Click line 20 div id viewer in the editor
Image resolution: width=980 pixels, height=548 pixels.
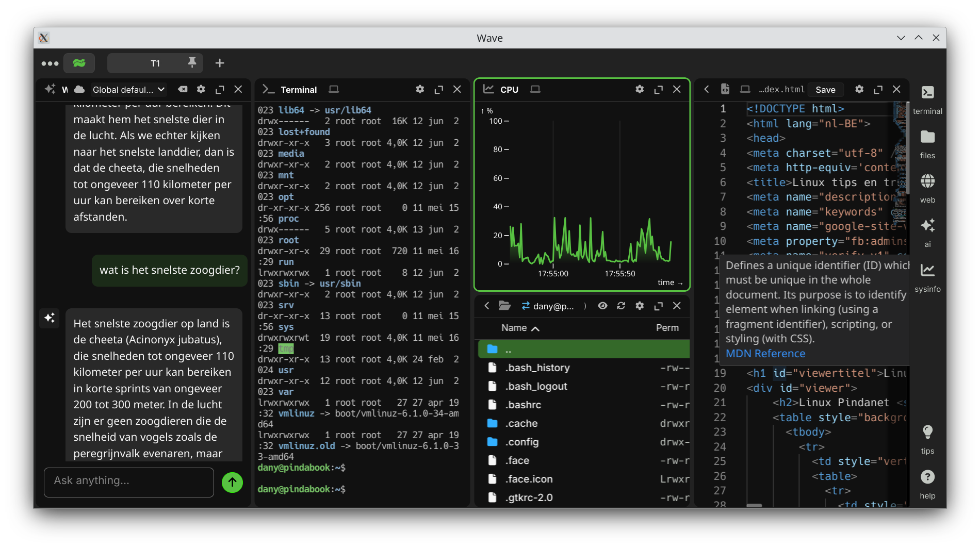tap(802, 388)
